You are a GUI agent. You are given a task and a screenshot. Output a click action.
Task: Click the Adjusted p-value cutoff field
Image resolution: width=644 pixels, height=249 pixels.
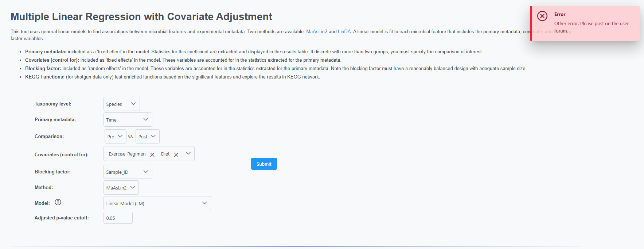(x=118, y=218)
